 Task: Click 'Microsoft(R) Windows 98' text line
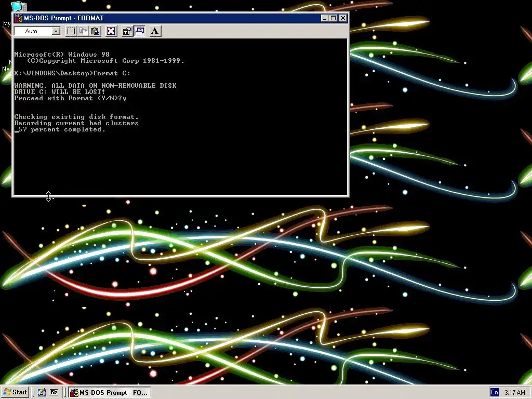62,55
